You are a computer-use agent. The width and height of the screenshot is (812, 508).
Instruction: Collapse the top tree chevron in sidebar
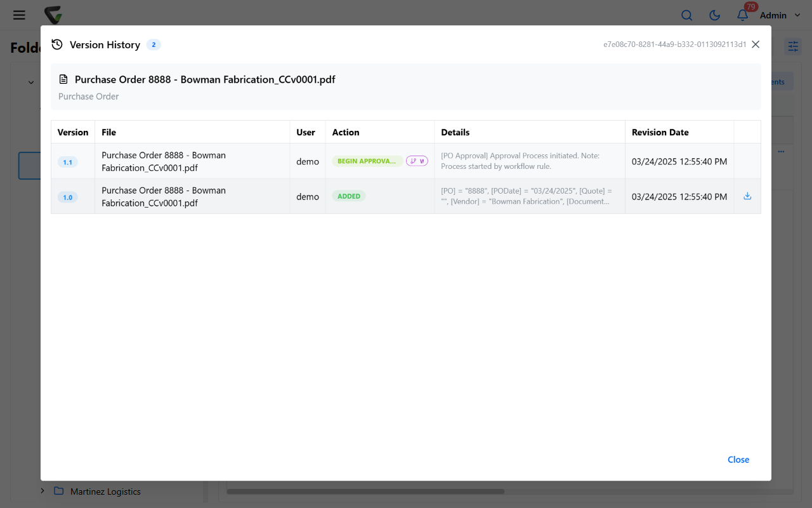31,83
